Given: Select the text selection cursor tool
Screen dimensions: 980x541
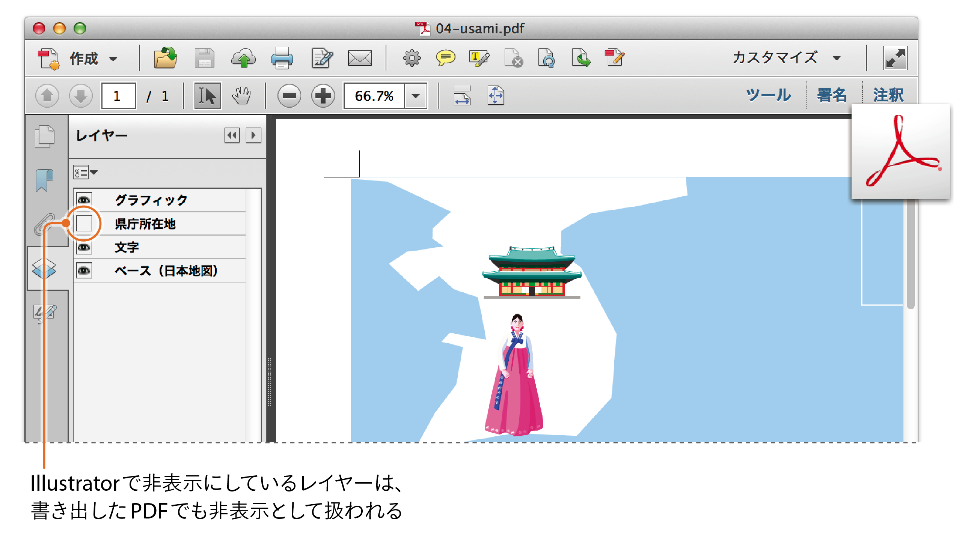Looking at the screenshot, I should [x=207, y=96].
